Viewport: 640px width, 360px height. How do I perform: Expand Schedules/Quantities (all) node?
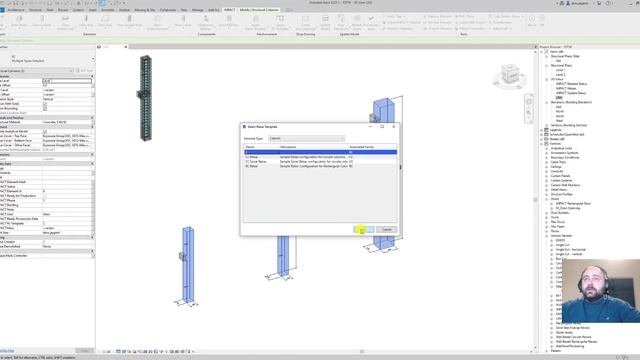click(x=542, y=134)
